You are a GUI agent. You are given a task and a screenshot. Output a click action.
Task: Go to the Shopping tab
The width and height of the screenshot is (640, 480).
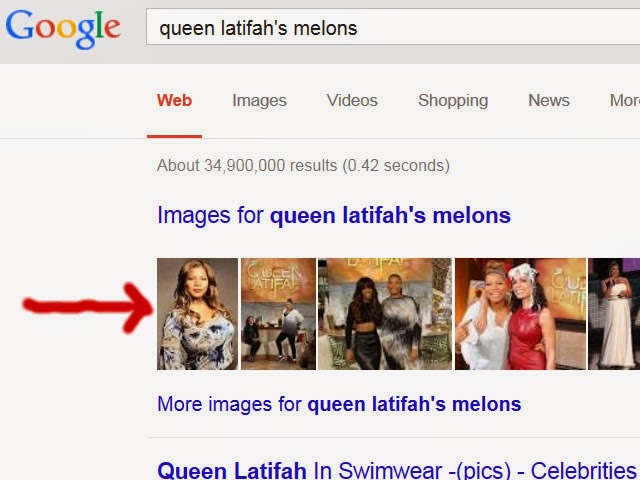(453, 100)
